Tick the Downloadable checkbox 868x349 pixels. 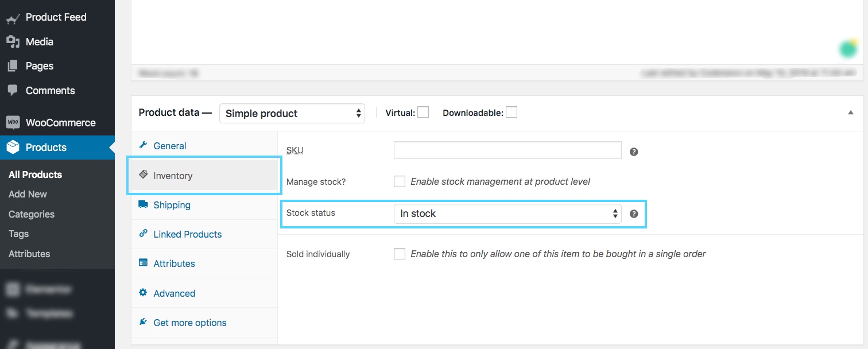tap(511, 113)
